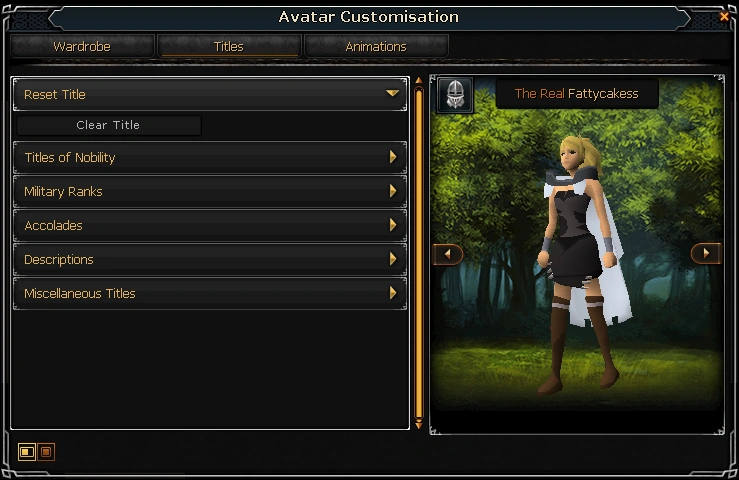
Task: Expand the Accolades category
Action: pos(210,225)
